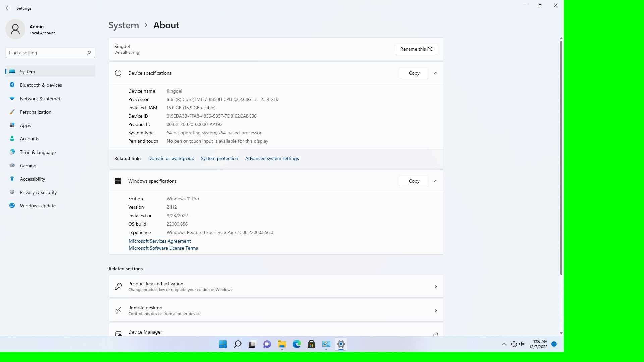Collapse the Windows specifications section
This screenshot has height=362, width=644.
coord(436,181)
